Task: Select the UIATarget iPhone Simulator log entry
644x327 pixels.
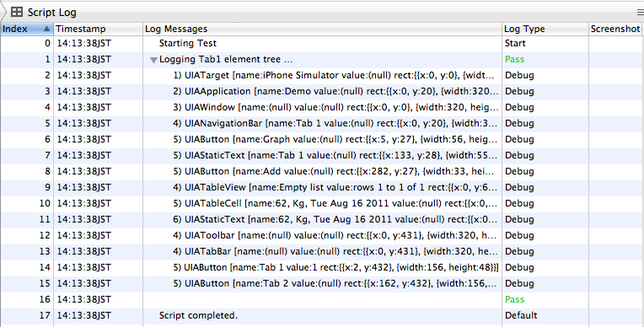Action: click(322, 75)
